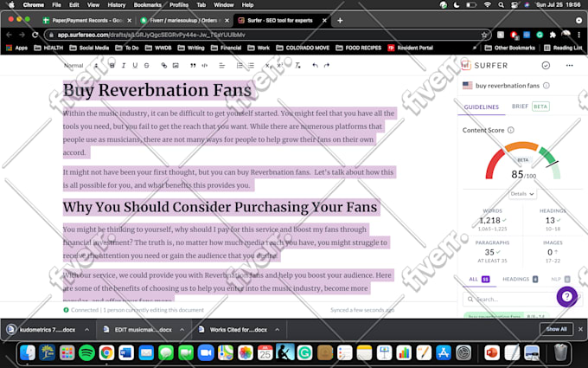This screenshot has width=588, height=368.
Task: Undo the last edit
Action: click(315, 65)
